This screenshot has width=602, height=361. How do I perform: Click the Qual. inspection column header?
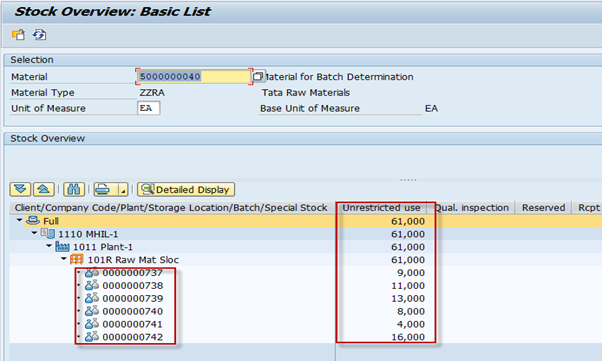471,207
